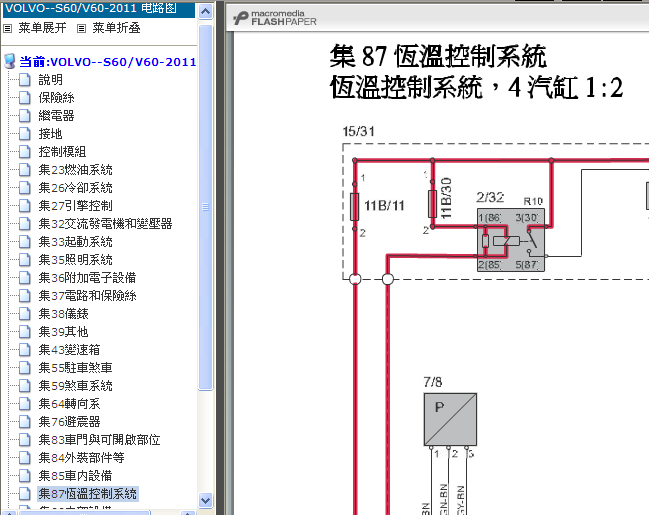This screenshot has width=649, height=515.
Task: Open the 說明 tree entry
Action: 50,79
